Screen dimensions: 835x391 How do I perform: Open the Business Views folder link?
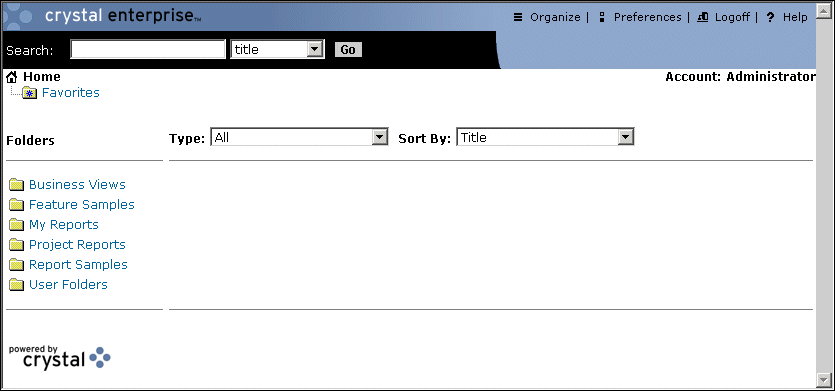[x=77, y=185]
